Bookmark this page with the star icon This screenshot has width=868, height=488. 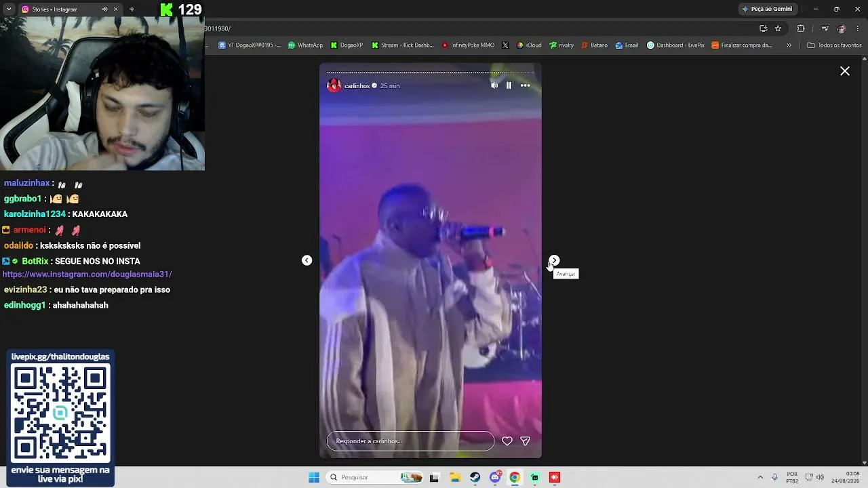tap(778, 28)
